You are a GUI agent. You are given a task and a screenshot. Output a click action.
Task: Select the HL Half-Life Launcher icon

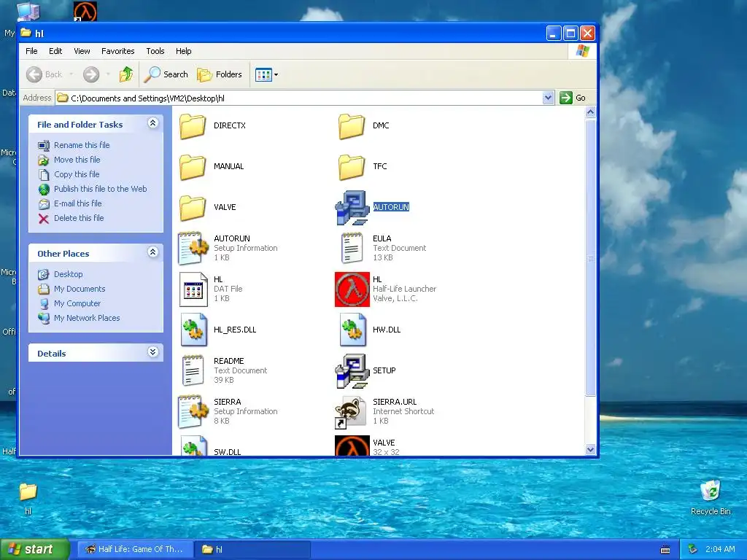tap(352, 289)
